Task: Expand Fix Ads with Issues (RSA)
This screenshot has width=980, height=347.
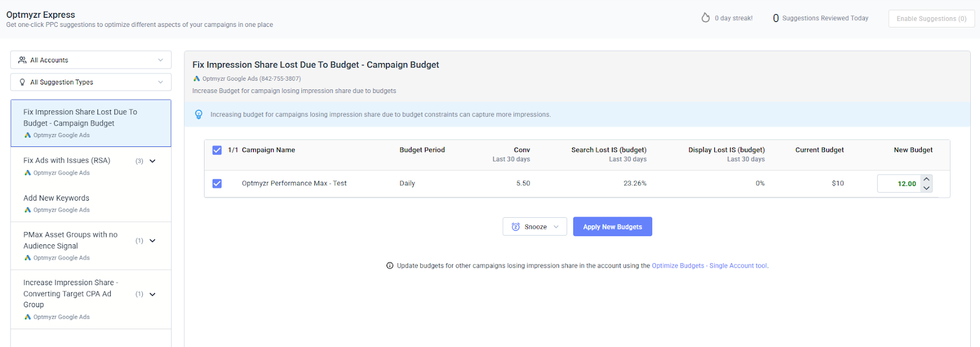Action: [x=153, y=161]
